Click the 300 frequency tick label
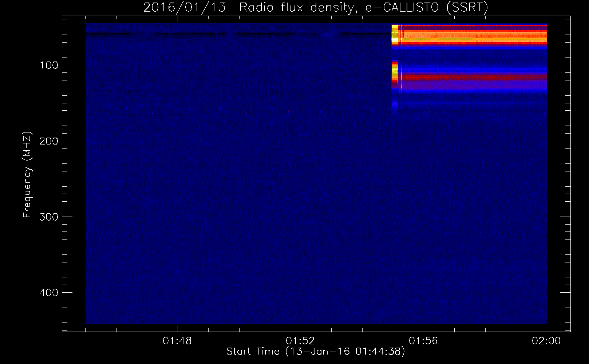This screenshot has width=589, height=364. 49,217
